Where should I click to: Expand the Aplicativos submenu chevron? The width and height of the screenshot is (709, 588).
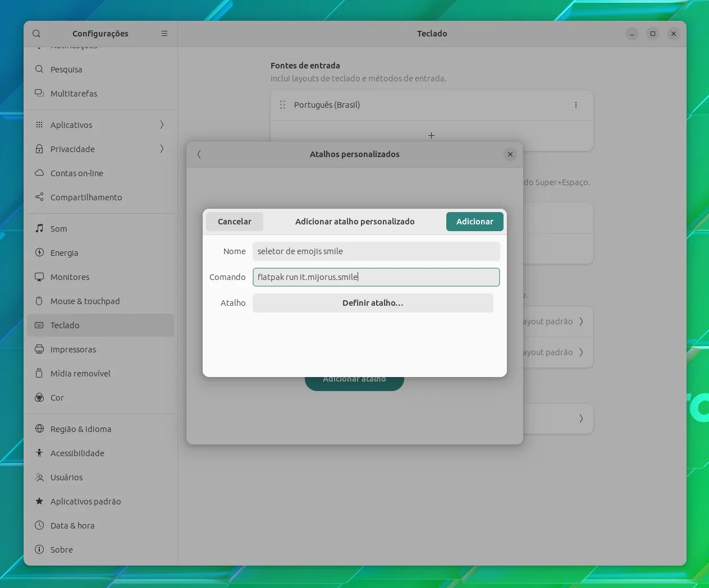[x=162, y=125]
